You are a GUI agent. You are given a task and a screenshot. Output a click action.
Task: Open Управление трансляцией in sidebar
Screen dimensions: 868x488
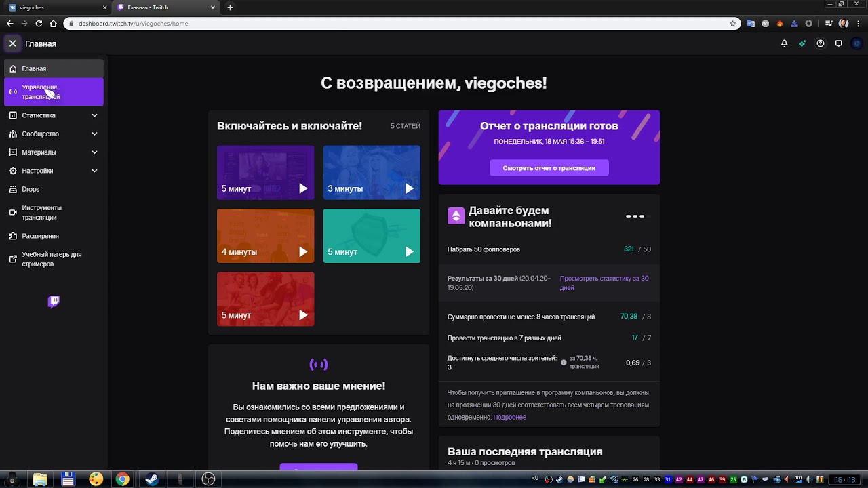(54, 92)
